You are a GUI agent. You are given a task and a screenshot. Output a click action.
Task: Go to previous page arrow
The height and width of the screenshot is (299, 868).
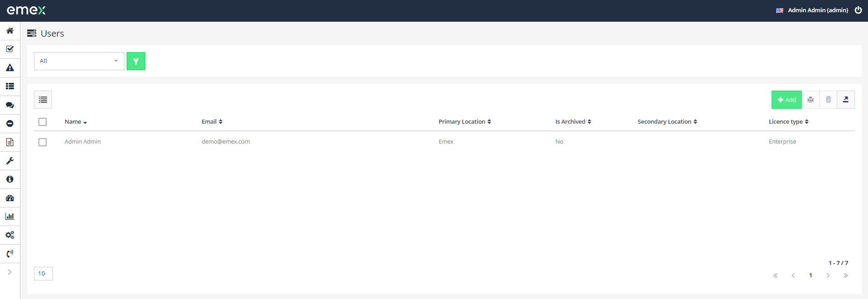pos(793,275)
